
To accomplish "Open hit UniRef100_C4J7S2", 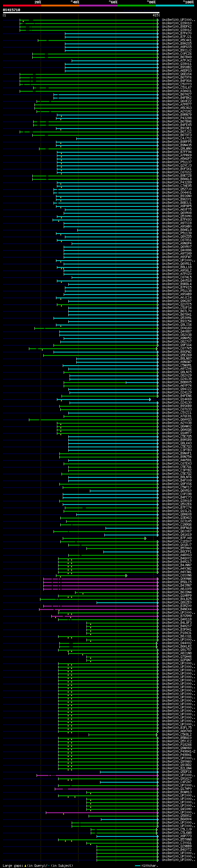I will [x=177, y=139].
